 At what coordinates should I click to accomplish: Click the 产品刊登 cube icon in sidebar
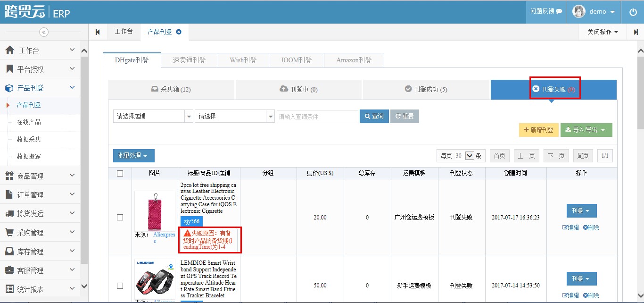pyautogui.click(x=9, y=88)
